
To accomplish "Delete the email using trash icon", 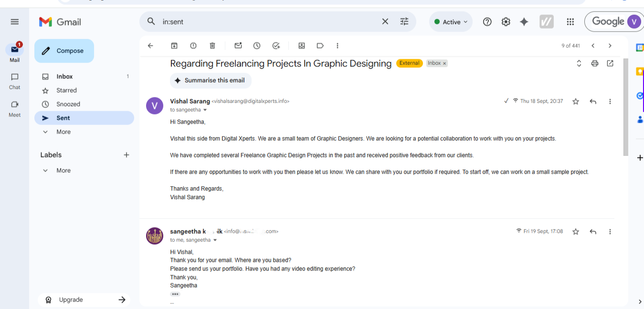I will click(x=212, y=46).
